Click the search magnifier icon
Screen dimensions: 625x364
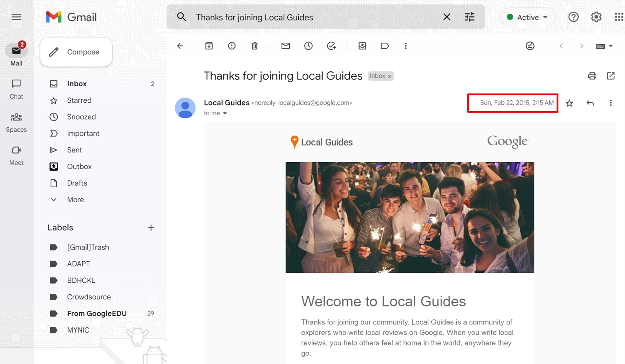(181, 17)
